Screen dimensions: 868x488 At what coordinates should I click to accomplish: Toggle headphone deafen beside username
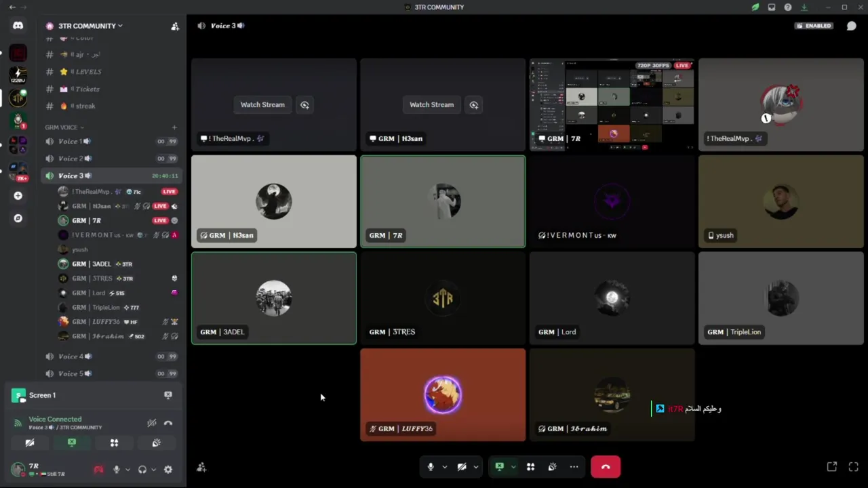coord(142,469)
